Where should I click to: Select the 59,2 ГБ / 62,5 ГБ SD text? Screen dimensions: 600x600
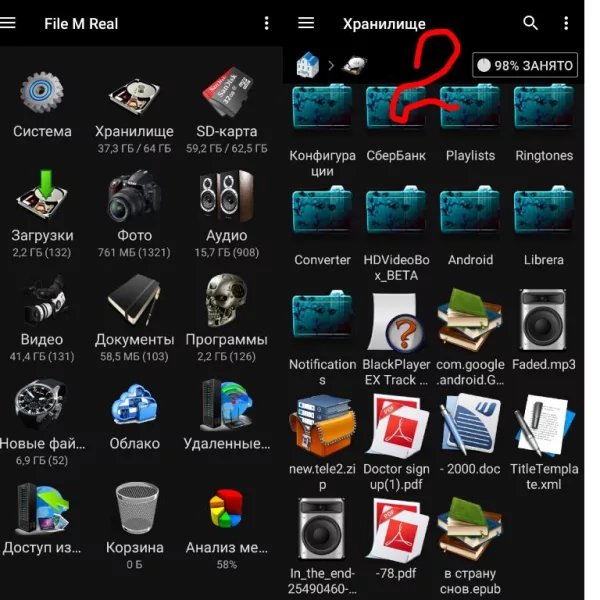227,148
